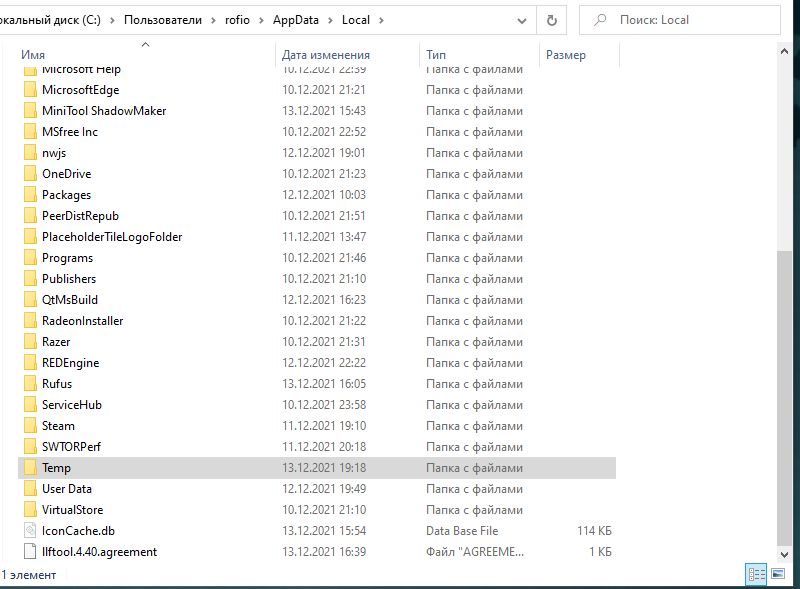Go to Пользователи in the breadcrumb
Screen dimensions: 800x589
(x=163, y=20)
